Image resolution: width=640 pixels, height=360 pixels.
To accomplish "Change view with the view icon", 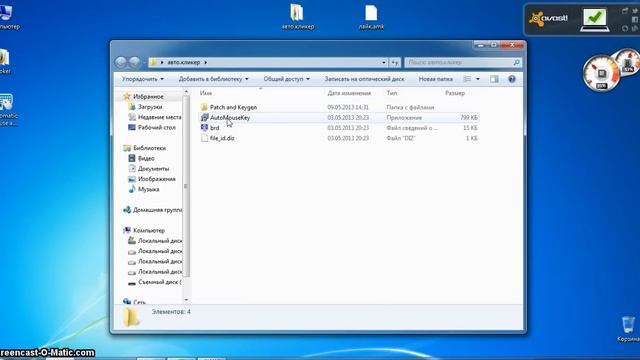I will [467, 79].
